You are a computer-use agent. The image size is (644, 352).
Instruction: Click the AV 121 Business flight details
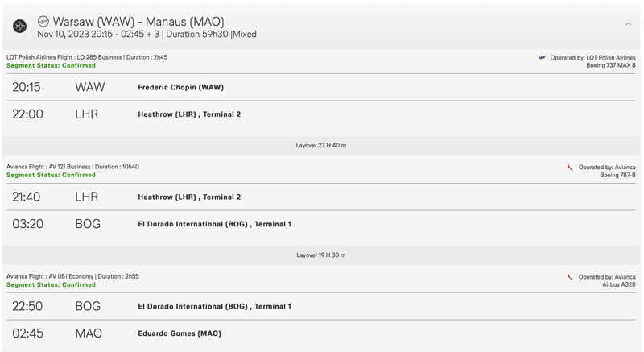[72, 167]
